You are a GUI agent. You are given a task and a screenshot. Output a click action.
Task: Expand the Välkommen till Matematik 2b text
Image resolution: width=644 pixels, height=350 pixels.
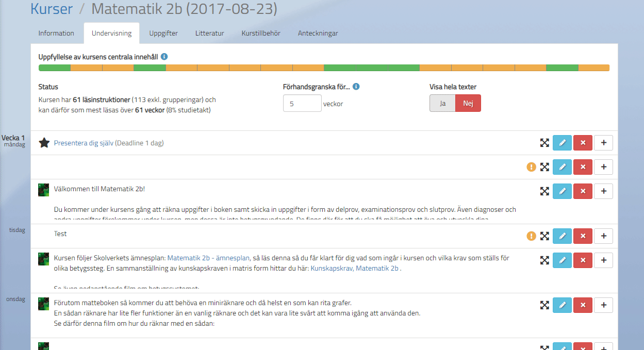pyautogui.click(x=544, y=191)
